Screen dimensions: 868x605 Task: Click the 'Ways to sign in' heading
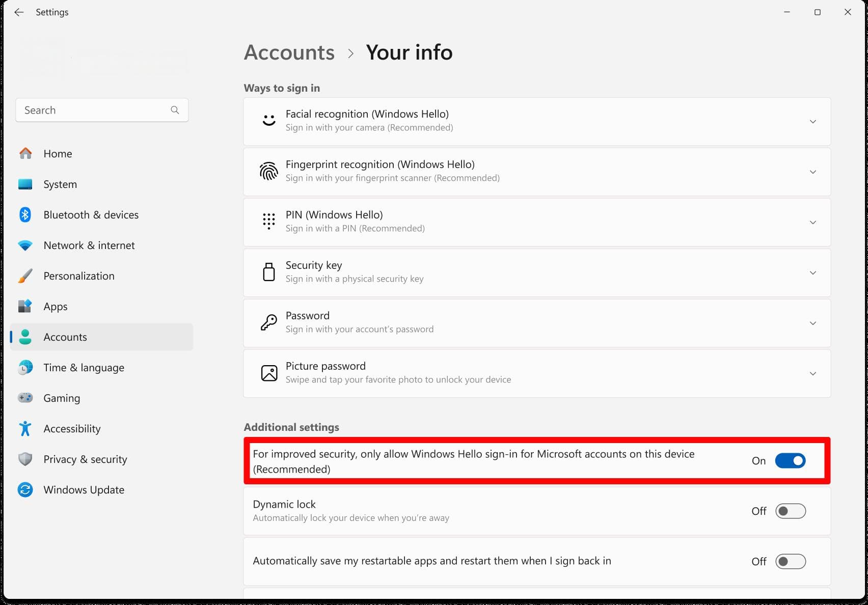[282, 88]
